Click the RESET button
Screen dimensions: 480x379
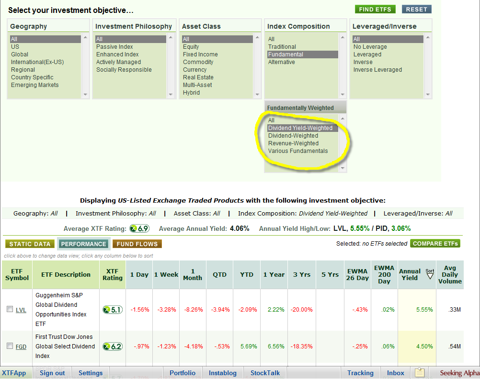click(x=416, y=9)
